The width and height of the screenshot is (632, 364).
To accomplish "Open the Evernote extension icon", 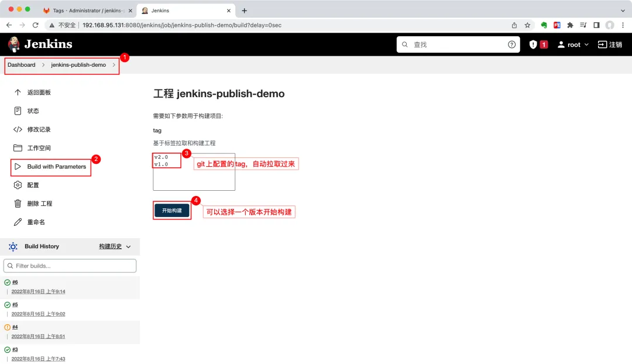I will click(544, 25).
